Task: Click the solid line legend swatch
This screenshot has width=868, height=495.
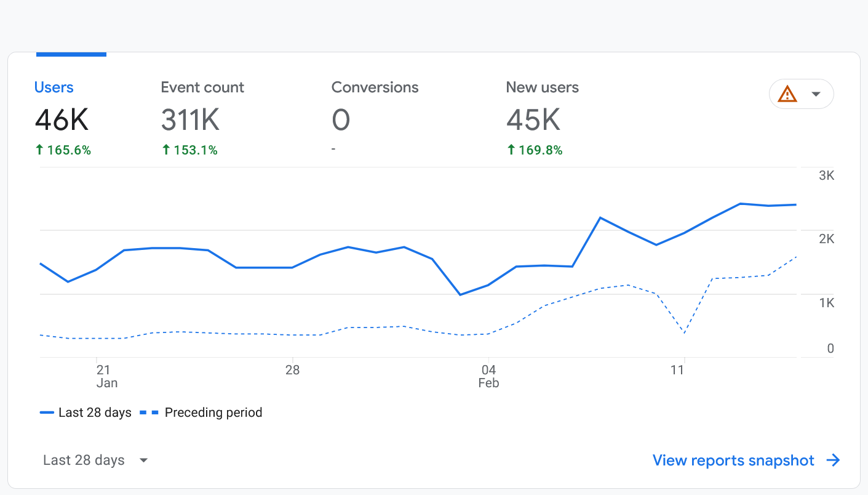Action: pos(46,412)
